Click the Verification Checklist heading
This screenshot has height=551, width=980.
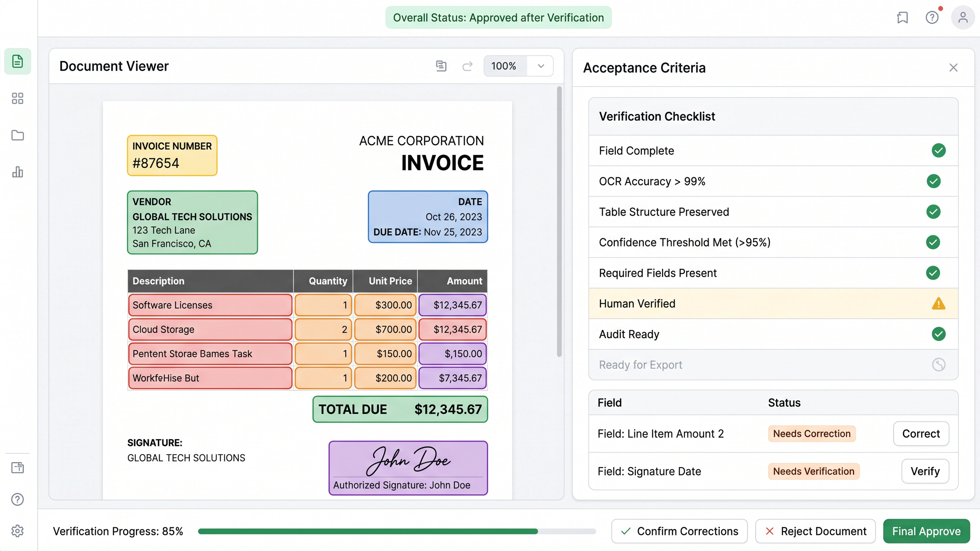pos(657,116)
